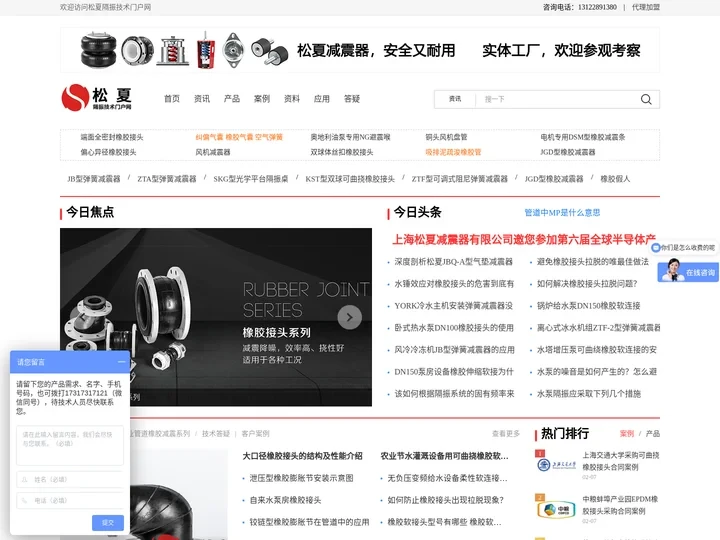Open the 应用 navigation item

click(321, 99)
